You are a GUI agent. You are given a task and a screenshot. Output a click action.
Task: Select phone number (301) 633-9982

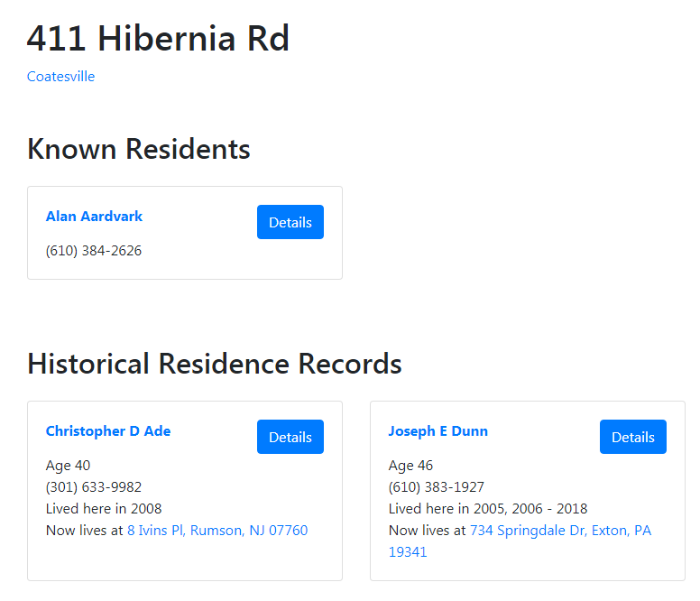[x=94, y=486]
